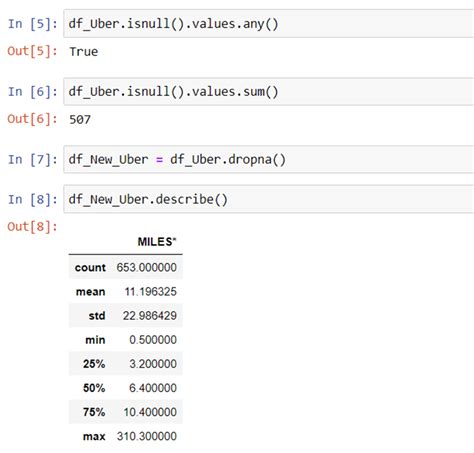Click the 75% row label
This screenshot has width=474, height=453.
click(x=94, y=412)
